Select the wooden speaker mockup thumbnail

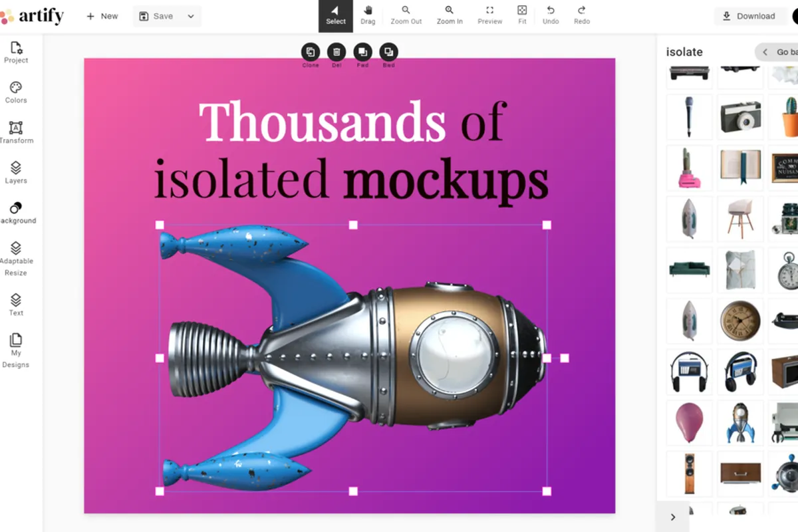[x=689, y=473]
